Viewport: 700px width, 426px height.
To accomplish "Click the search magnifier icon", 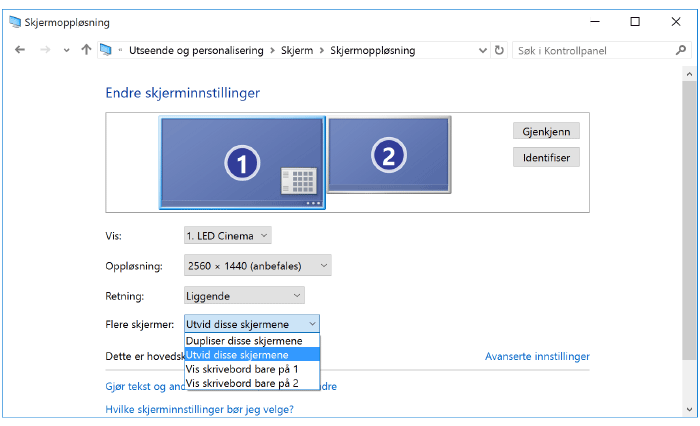I will (x=681, y=50).
